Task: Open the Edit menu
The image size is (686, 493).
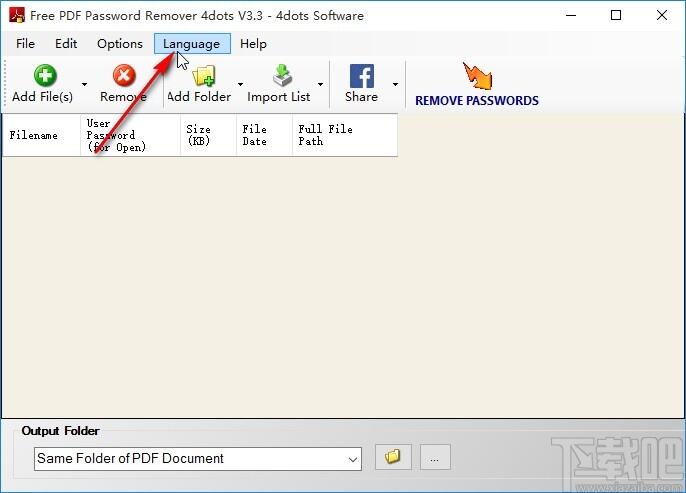Action: (66, 44)
